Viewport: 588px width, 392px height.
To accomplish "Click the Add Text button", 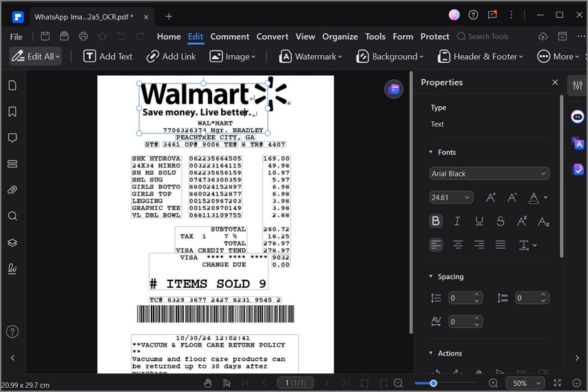I will [x=107, y=56].
